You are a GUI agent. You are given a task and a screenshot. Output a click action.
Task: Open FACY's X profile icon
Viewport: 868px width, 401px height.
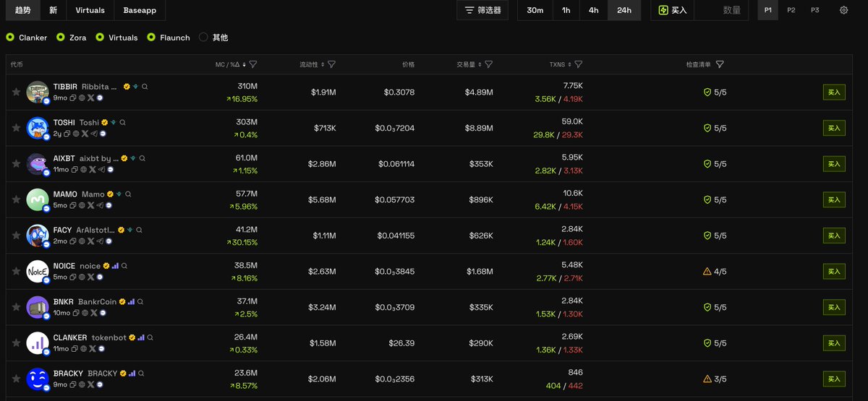tap(90, 241)
